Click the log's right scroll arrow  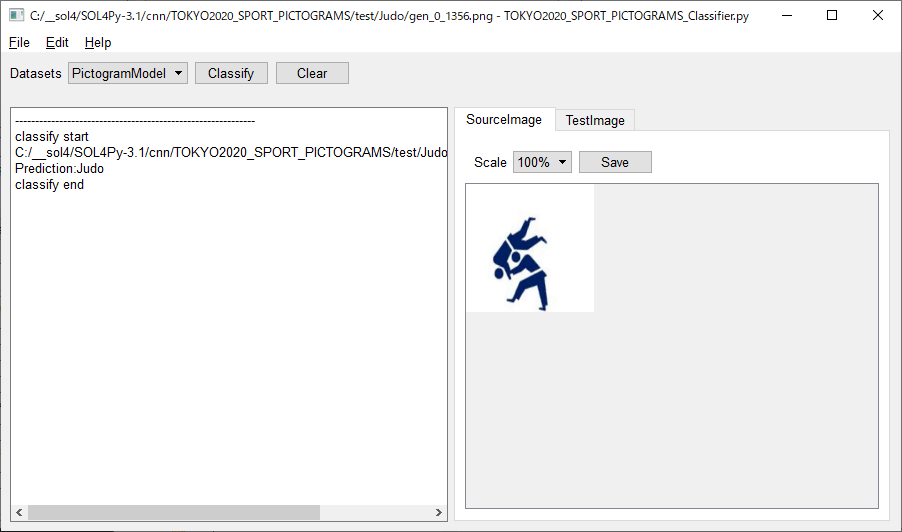[439, 512]
